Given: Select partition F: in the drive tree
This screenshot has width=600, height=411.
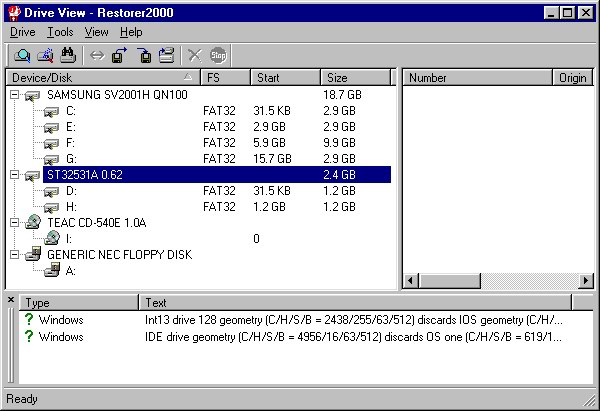Looking at the screenshot, I should pyautogui.click(x=71, y=143).
